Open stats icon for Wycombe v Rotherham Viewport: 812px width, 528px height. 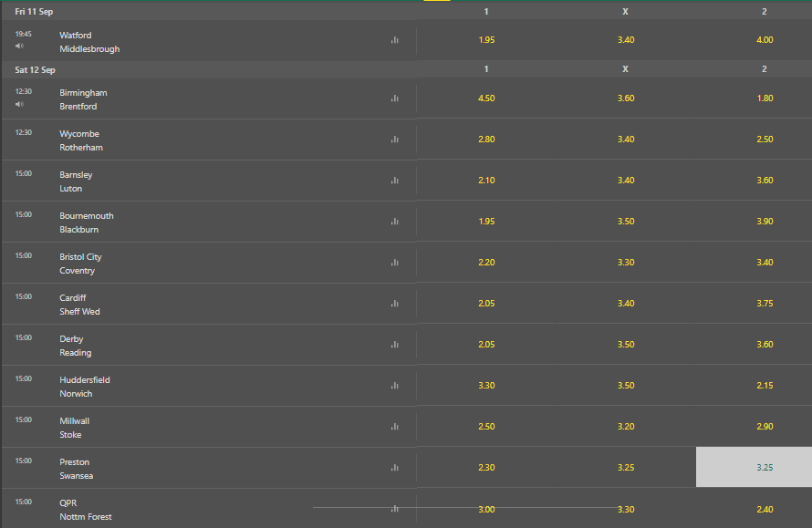pyautogui.click(x=395, y=140)
